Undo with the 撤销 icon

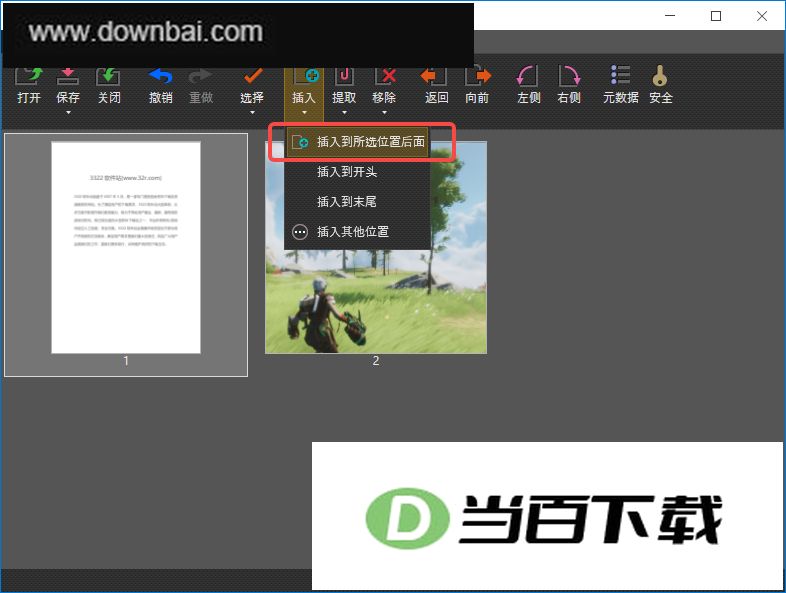pyautogui.click(x=160, y=77)
